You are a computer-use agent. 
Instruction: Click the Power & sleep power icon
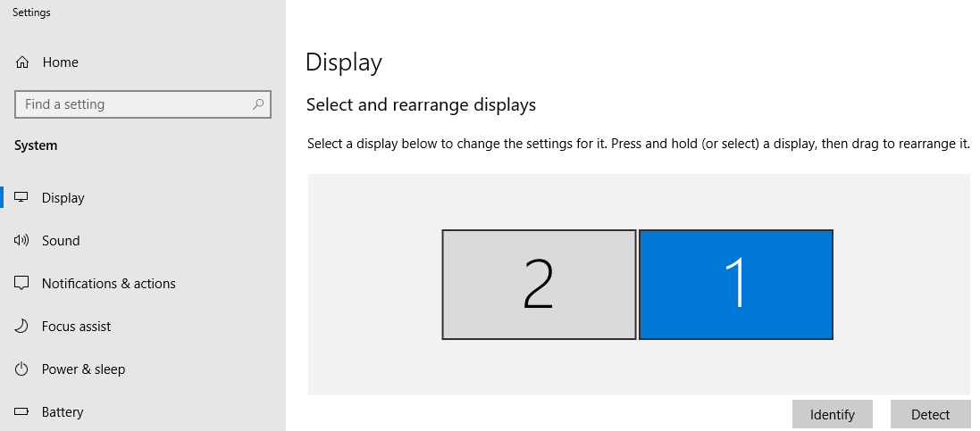22,369
